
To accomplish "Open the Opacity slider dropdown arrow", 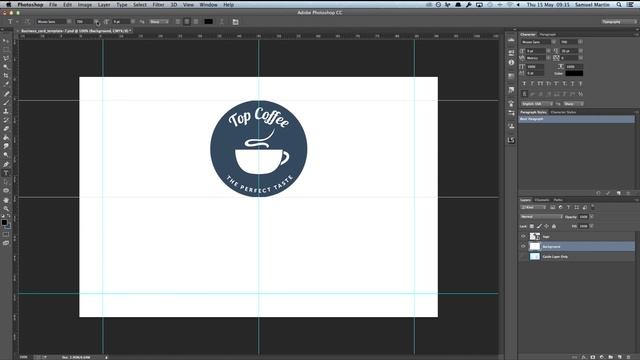I will (591, 217).
